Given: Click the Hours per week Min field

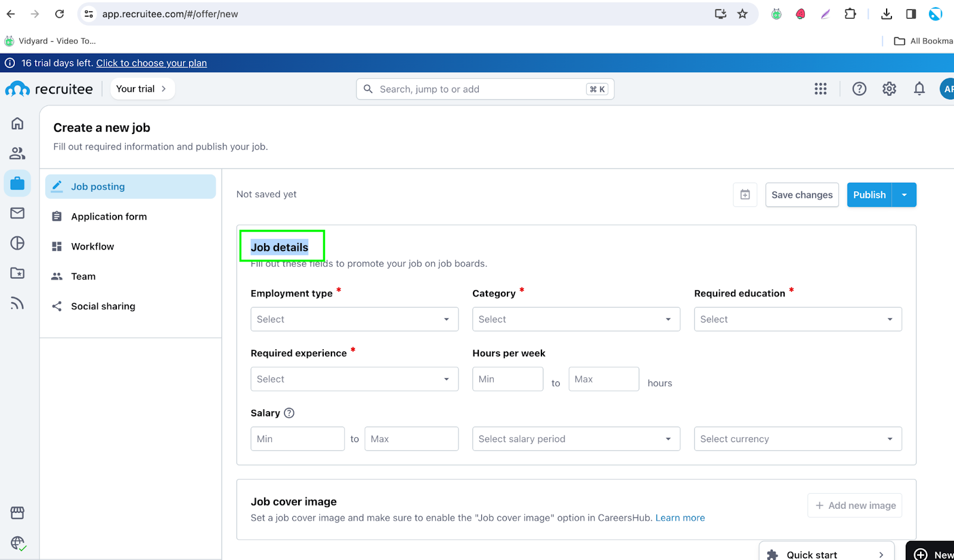Looking at the screenshot, I should [x=507, y=379].
